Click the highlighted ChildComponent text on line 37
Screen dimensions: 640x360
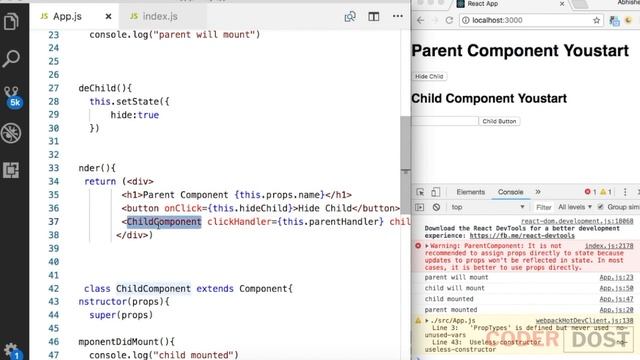click(x=164, y=222)
